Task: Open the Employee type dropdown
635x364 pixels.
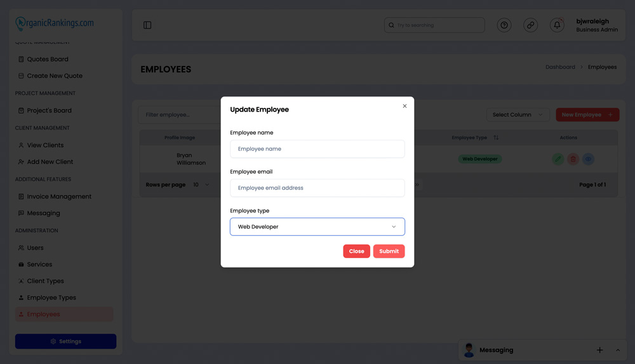Action: [x=317, y=227]
